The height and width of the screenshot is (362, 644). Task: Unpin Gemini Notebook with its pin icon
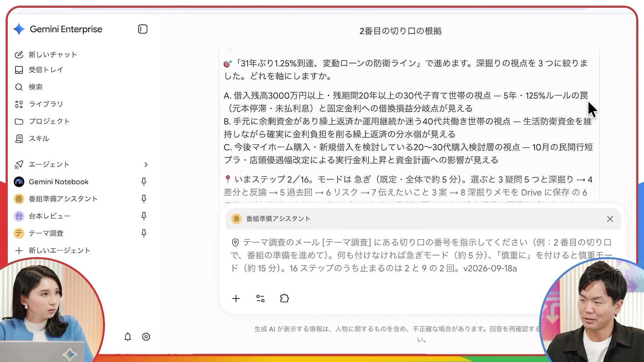(144, 182)
